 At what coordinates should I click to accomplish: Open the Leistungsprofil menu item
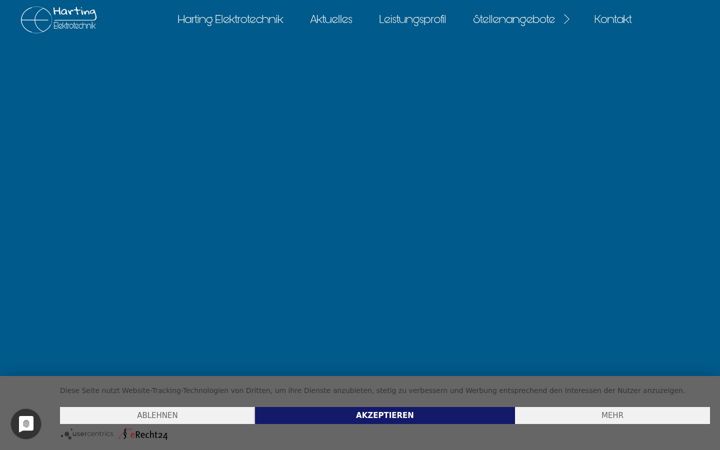[x=412, y=19]
